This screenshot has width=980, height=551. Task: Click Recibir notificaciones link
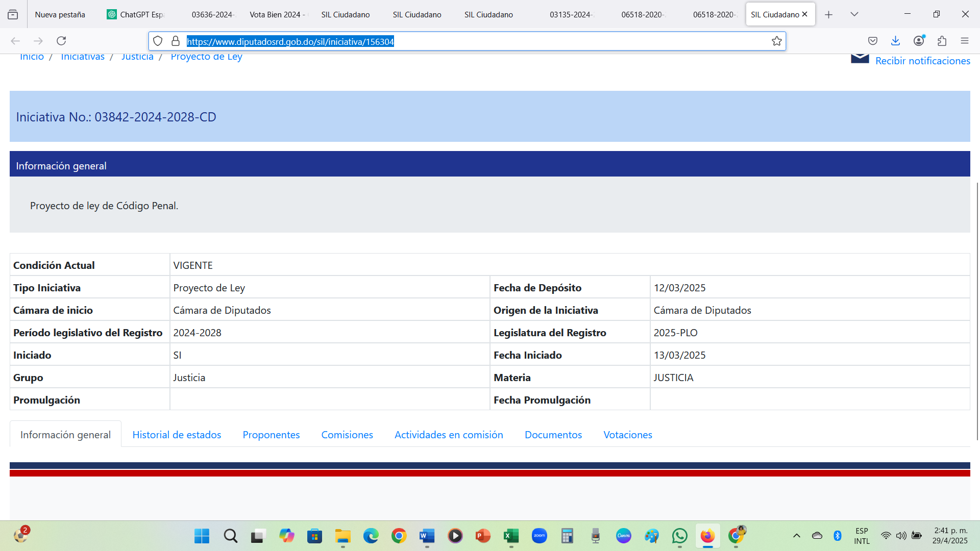[x=922, y=61]
